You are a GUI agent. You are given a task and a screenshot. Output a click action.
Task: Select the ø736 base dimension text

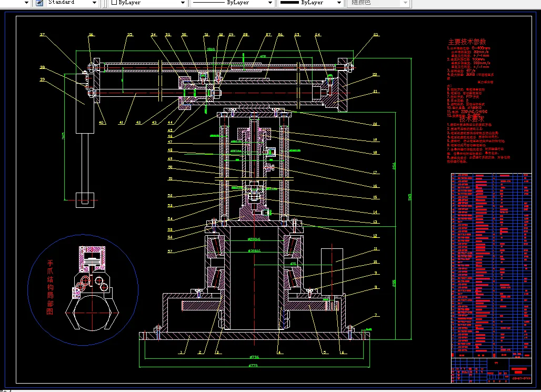coord(253,357)
